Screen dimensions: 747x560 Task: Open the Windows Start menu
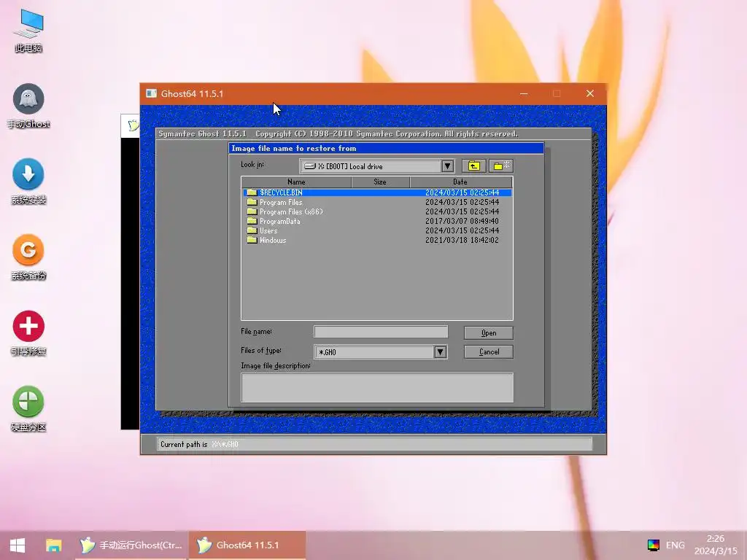pos(18,545)
